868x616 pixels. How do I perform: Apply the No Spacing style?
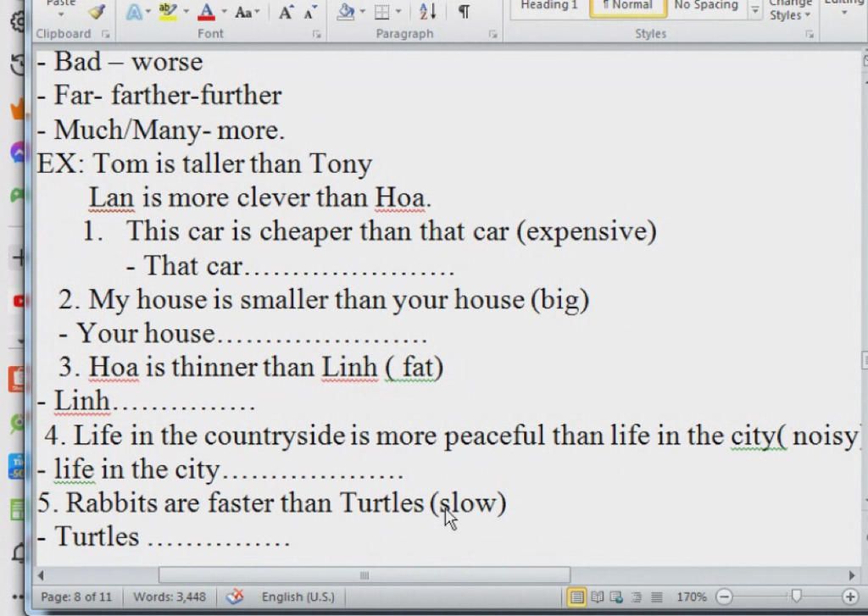click(x=706, y=6)
